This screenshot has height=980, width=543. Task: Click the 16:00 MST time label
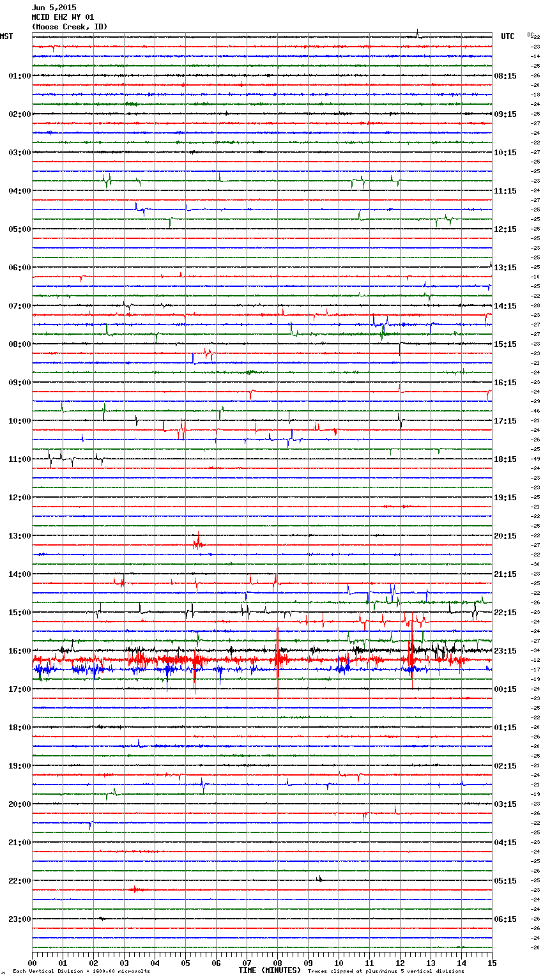coord(20,651)
